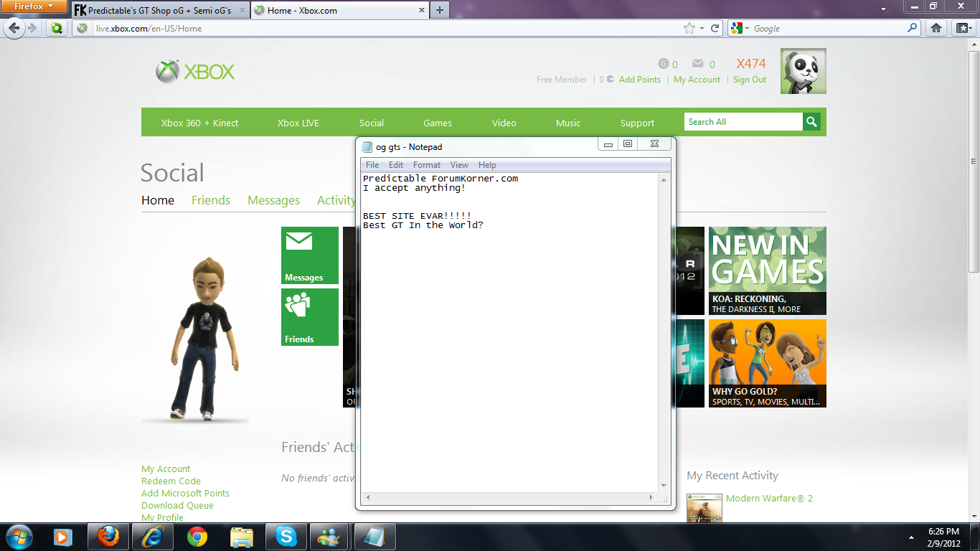Open Support in the green navigation bar

tap(637, 123)
